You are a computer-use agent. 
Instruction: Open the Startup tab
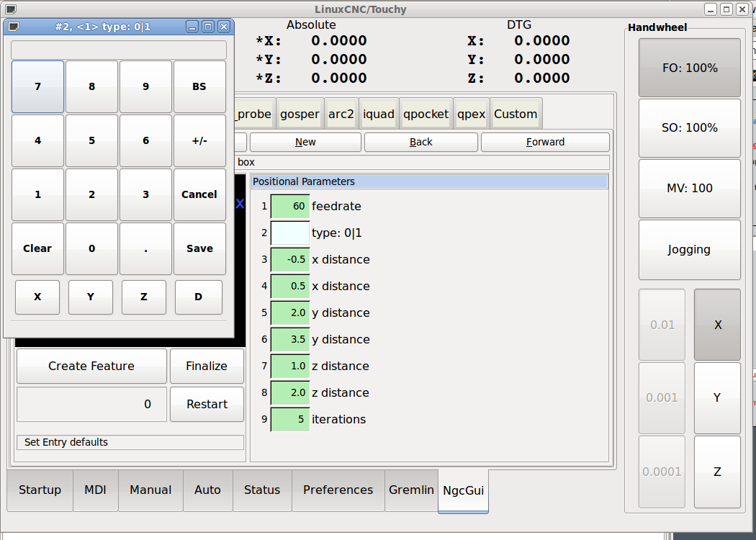pyautogui.click(x=40, y=490)
